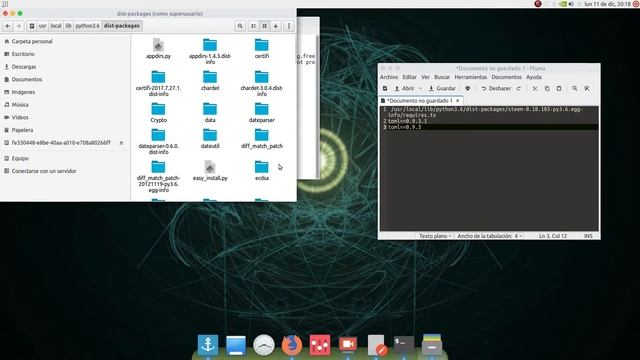This screenshot has height=360, width=640.
Task: Open Documentos menu in Pluma
Action: pos(507,77)
